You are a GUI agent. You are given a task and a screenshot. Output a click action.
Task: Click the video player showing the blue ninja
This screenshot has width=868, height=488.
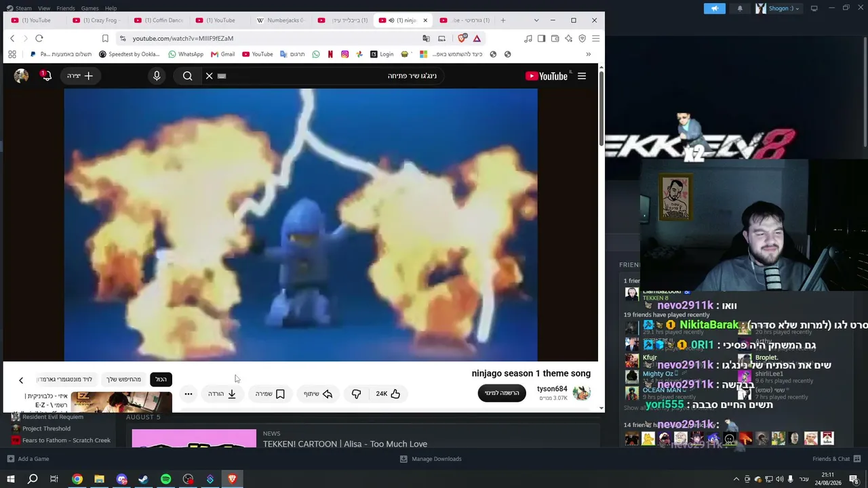coord(301,225)
